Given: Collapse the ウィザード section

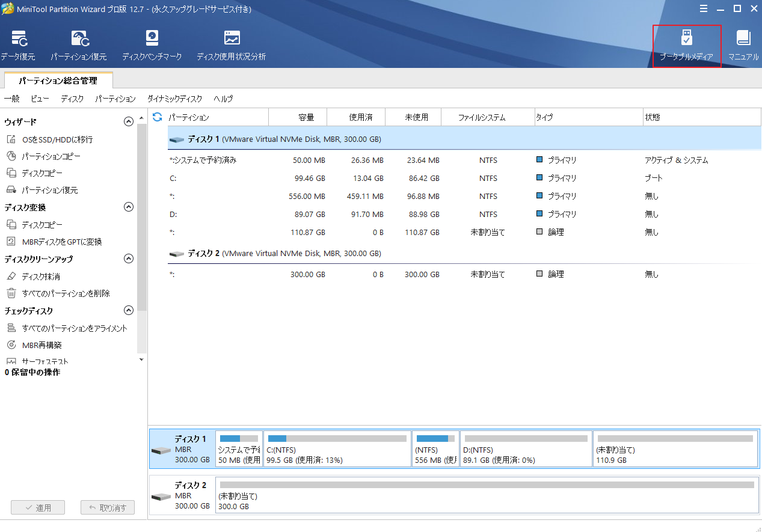Looking at the screenshot, I should pos(128,121).
